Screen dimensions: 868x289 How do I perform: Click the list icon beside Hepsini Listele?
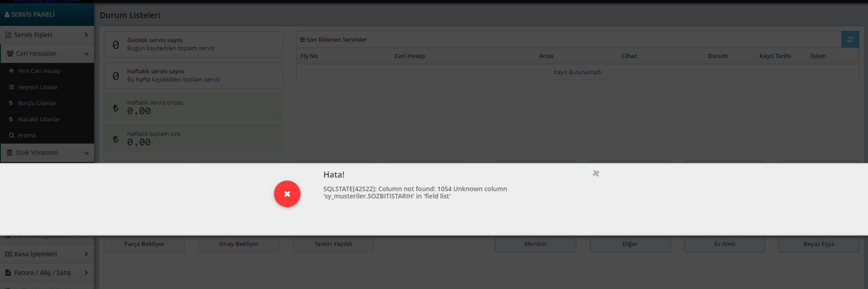[x=11, y=87]
